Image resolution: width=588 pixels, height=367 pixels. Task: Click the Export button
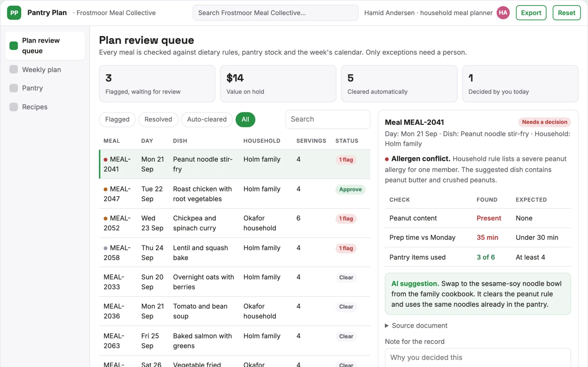(x=531, y=13)
